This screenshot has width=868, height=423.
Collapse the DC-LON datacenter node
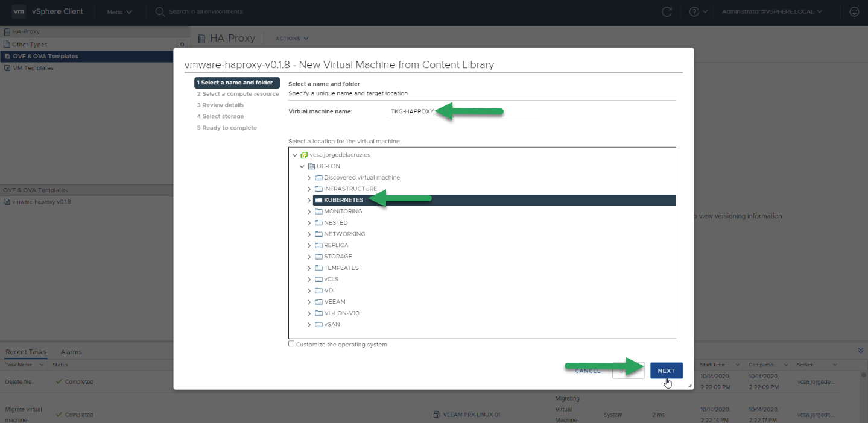302,166
